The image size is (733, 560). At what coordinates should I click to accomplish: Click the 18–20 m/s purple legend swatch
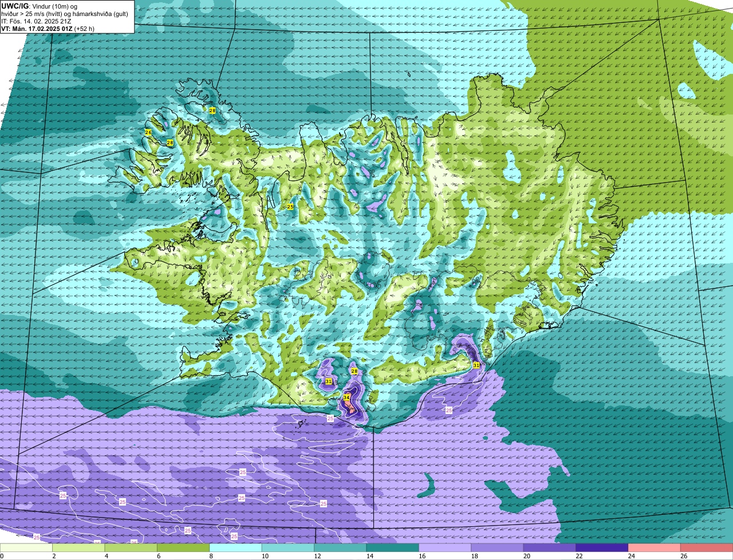[x=498, y=548]
